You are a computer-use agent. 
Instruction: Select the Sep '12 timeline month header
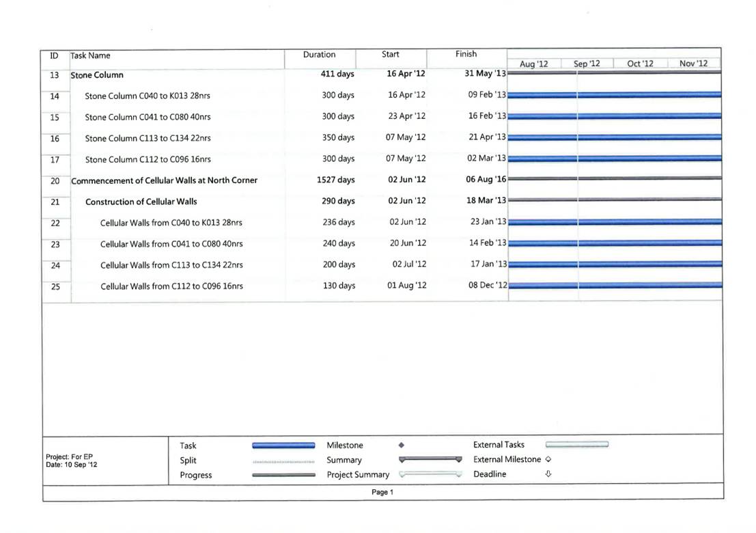[x=586, y=63]
